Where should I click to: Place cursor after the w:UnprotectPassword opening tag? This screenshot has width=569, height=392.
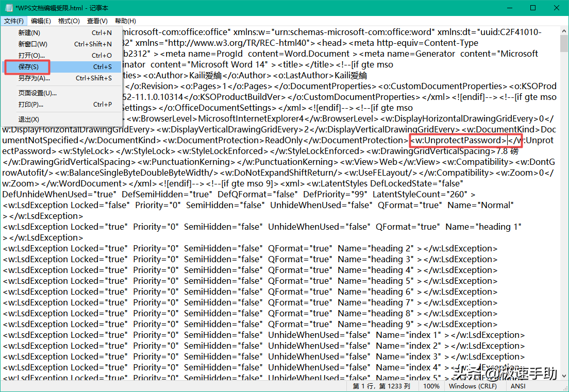tap(508, 141)
